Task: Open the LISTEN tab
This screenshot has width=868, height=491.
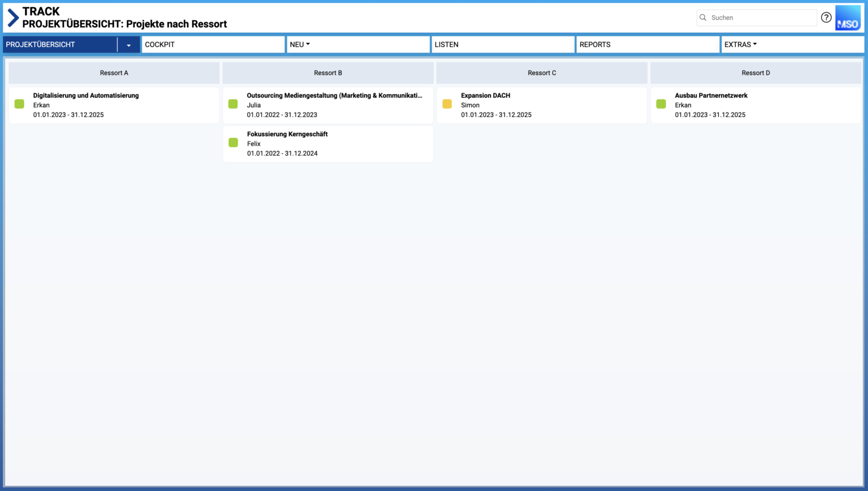Action: [502, 45]
